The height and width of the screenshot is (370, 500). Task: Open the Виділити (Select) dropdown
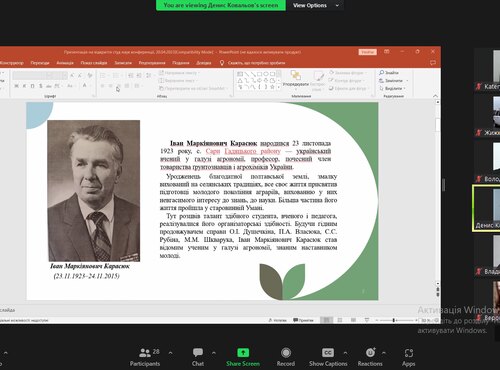pos(393,88)
